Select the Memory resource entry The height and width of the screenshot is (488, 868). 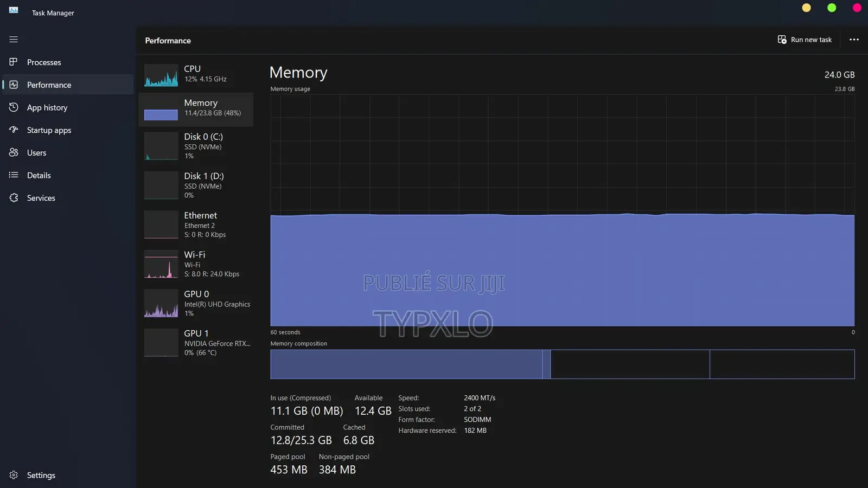[196, 108]
